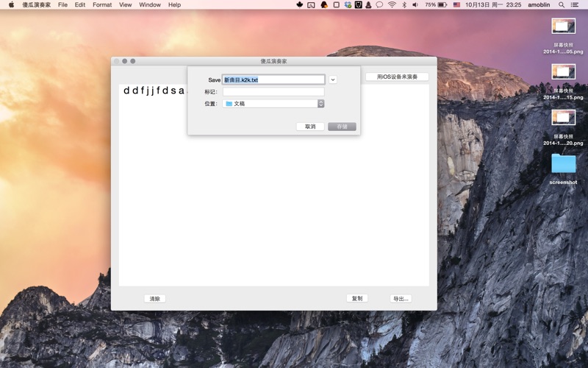588x368 pixels.
Task: Open the screenshot folder on desktop
Action: tap(563, 164)
